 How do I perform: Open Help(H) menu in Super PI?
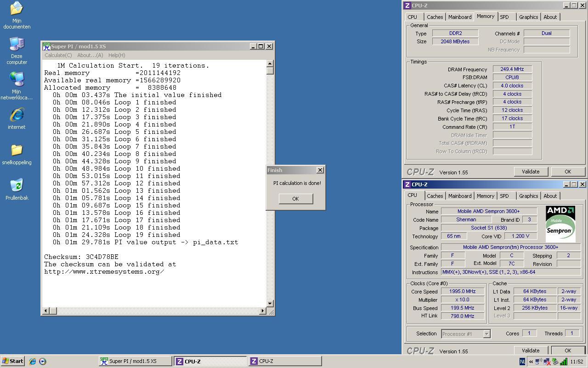pyautogui.click(x=117, y=55)
